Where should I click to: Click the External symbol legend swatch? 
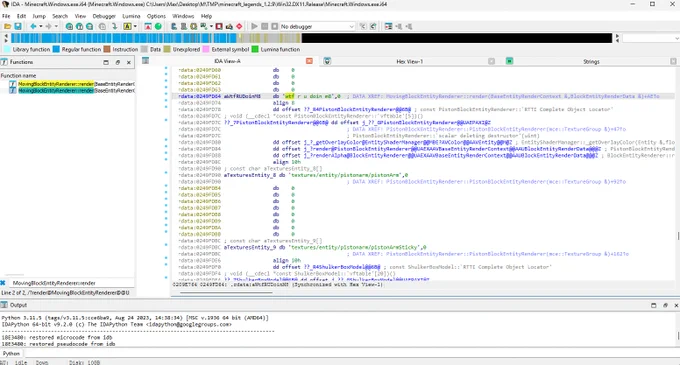206,49
